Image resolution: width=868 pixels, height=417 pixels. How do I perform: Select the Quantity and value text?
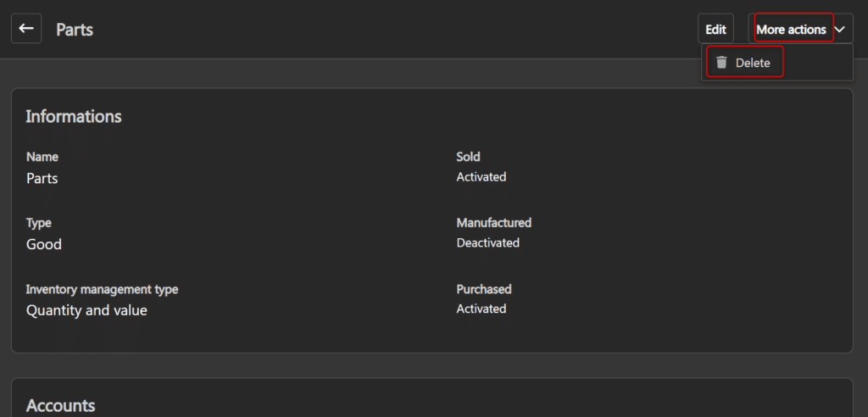coord(86,310)
